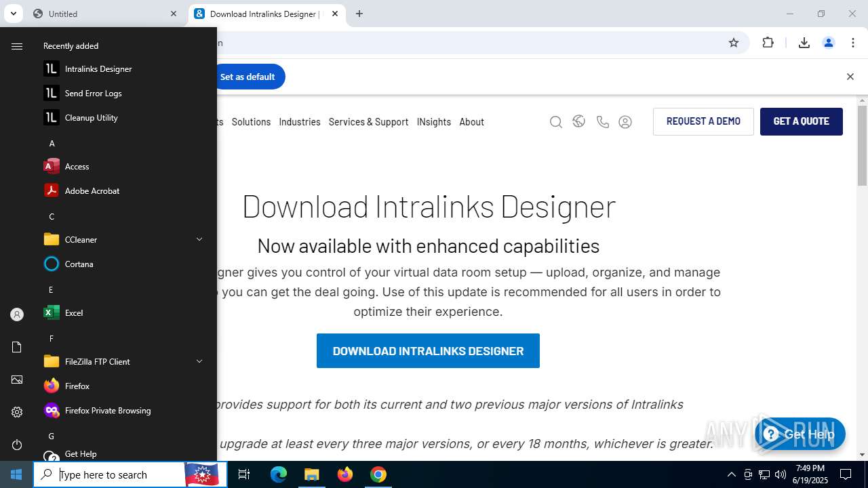Open Chrome tab search dropdown

13,14
